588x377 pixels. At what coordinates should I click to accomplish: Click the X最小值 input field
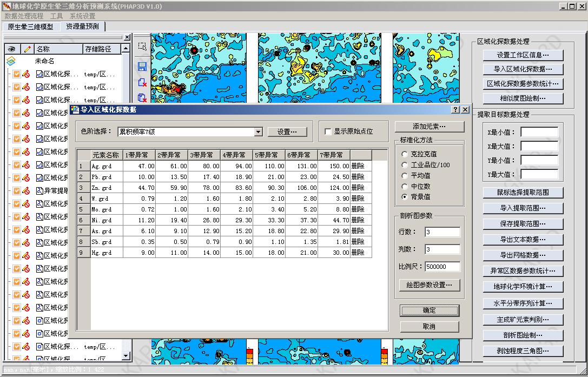click(539, 132)
